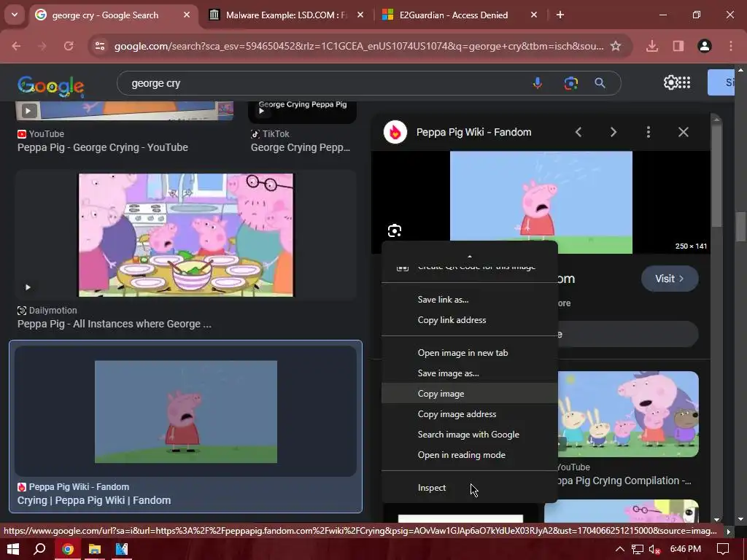Open Chrome three-dot menu
This screenshot has width=747, height=560.
click(x=731, y=46)
